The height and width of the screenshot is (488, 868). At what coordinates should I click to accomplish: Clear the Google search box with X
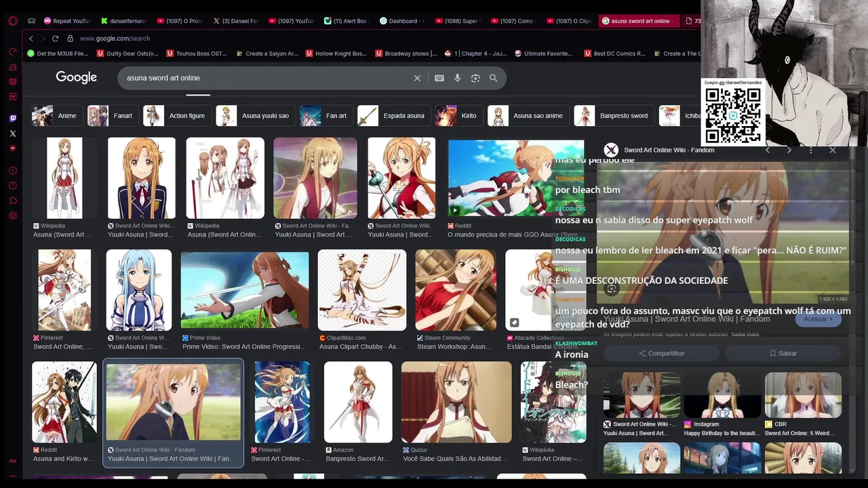click(417, 78)
